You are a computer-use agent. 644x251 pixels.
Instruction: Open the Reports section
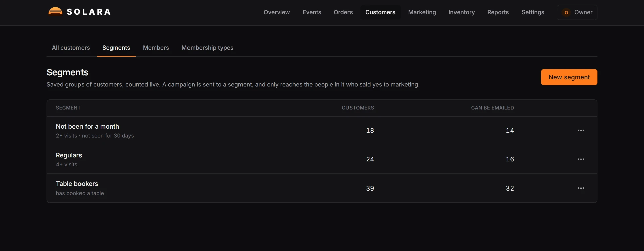point(498,12)
